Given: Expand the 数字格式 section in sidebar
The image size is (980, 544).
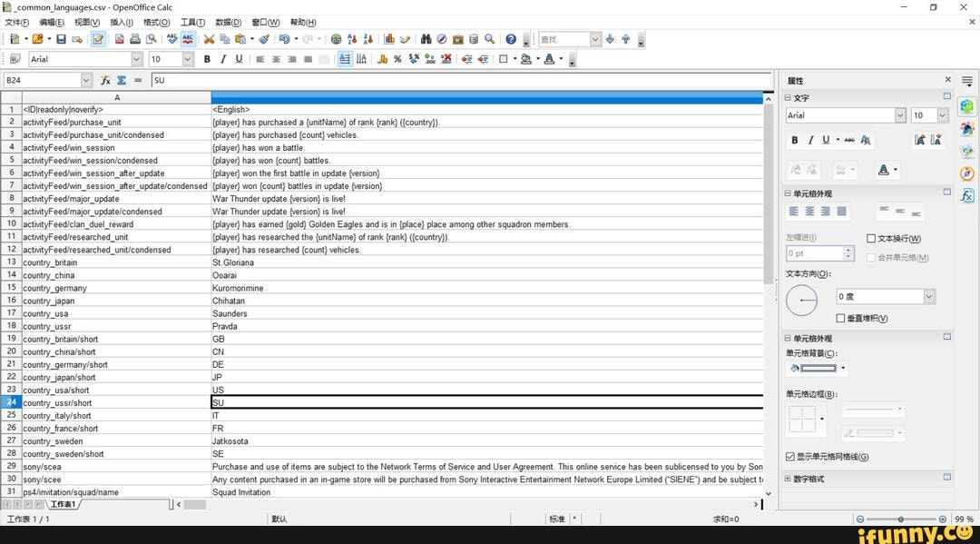Looking at the screenshot, I should [789, 479].
